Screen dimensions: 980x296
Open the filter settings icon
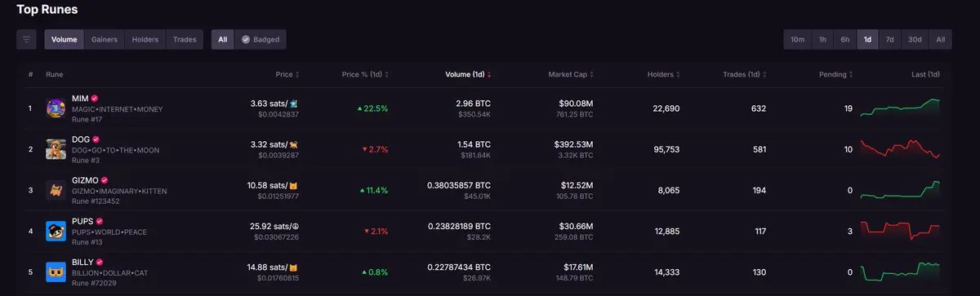(26, 39)
